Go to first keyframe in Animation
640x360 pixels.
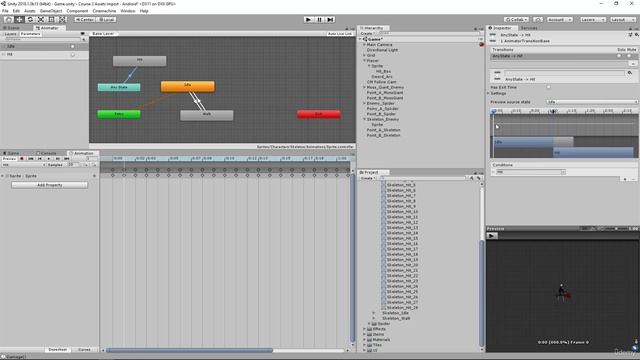[31, 158]
